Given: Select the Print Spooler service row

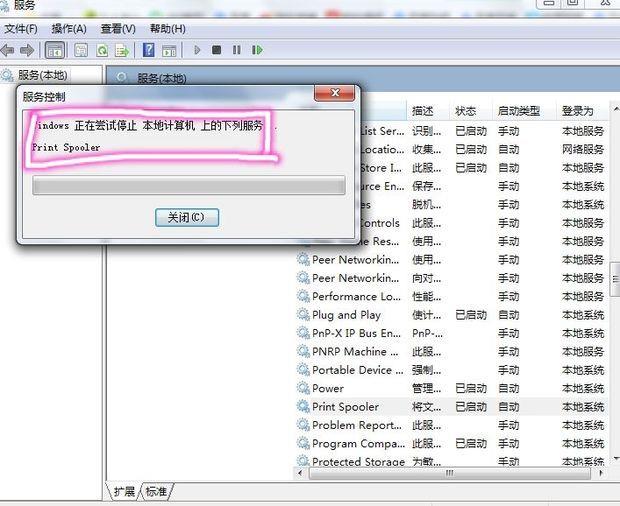Looking at the screenshot, I should coord(451,407).
